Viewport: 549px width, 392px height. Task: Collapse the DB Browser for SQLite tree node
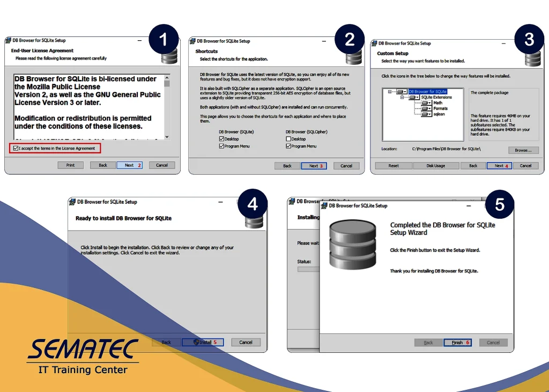coord(390,92)
